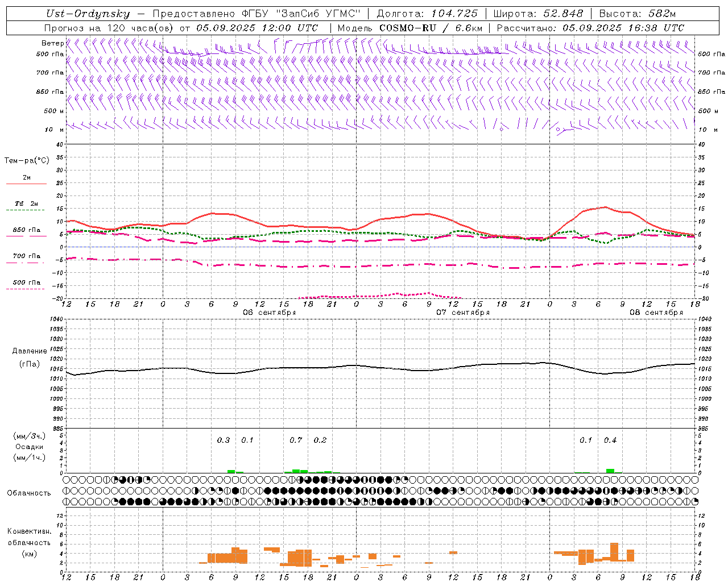Click the '(гПа)' unit label under Давление
The image size is (728, 582).
tap(30, 364)
